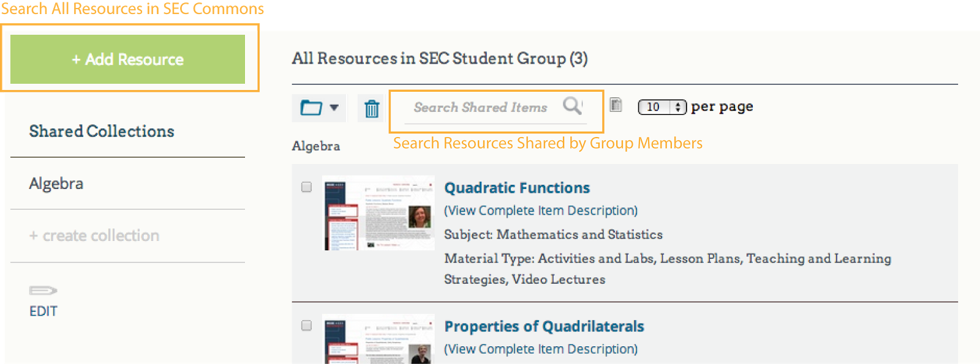
Task: Click the Material Type line of Quadratic Functions
Action: click(668, 269)
